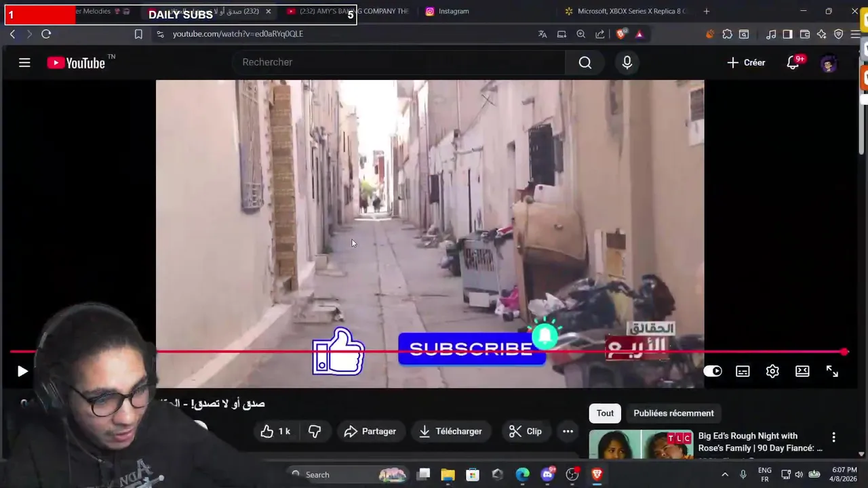The width and height of the screenshot is (868, 488).
Task: Open Brave Shields lion icon
Action: pyautogui.click(x=621, y=34)
